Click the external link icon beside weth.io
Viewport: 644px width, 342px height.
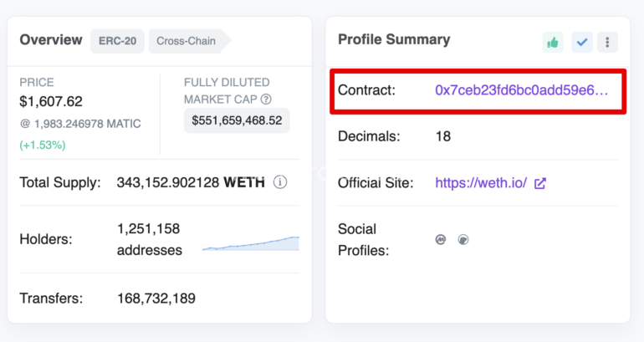pyautogui.click(x=540, y=183)
